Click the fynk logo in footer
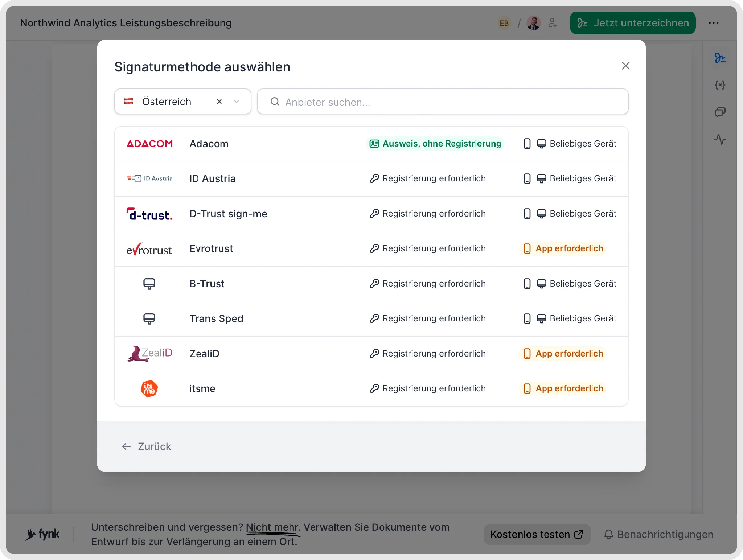Image resolution: width=743 pixels, height=560 pixels. click(42, 534)
